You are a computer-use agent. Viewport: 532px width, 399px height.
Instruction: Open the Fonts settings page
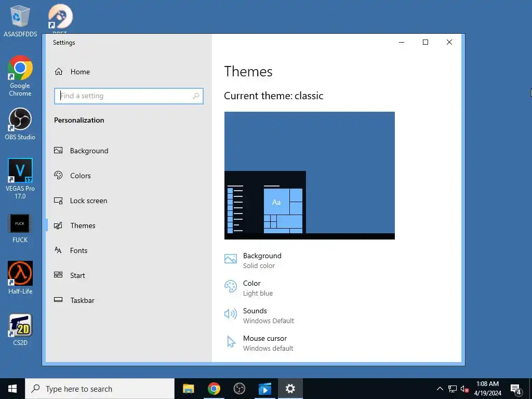[129, 250]
